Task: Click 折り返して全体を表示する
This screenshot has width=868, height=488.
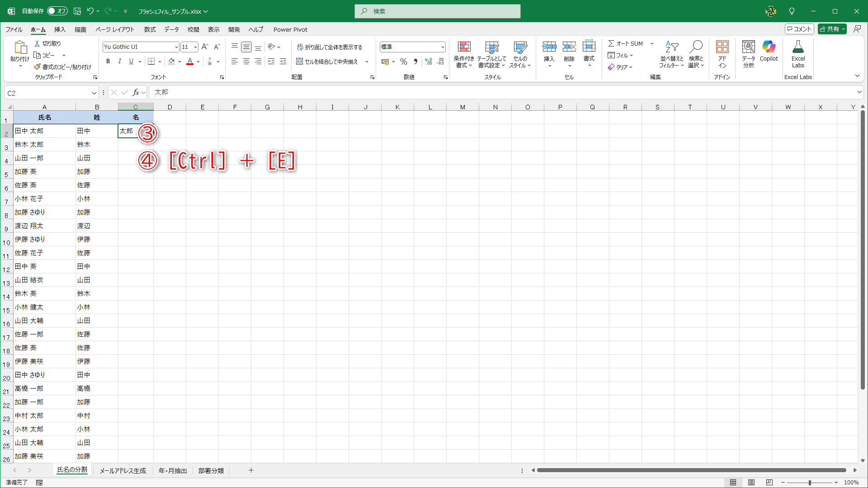Action: point(330,47)
